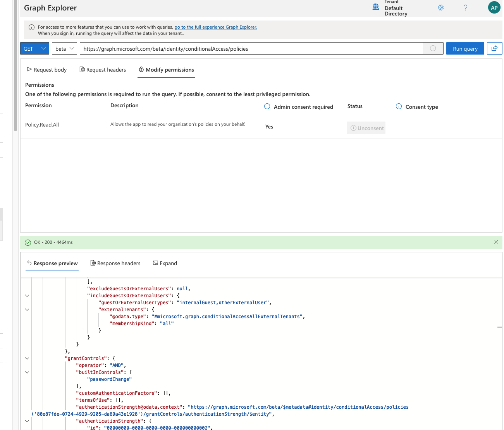Open the settings gear menu
The height and width of the screenshot is (430, 504).
[x=440, y=7]
